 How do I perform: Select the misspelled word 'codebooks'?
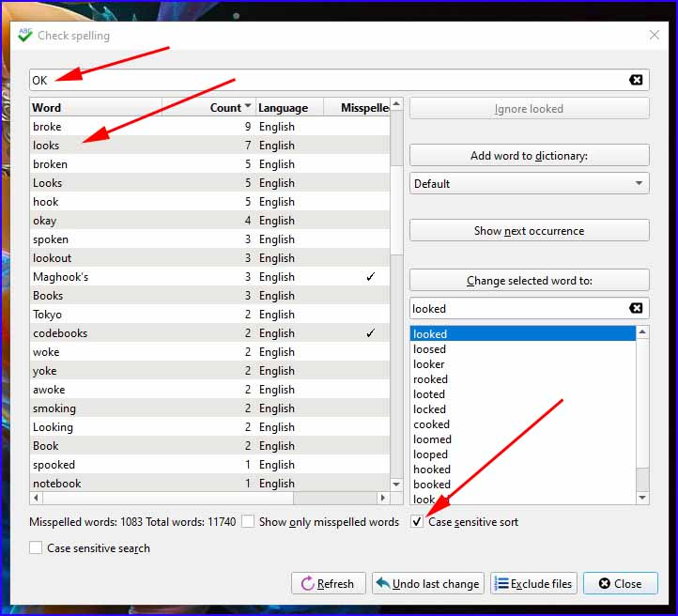[209, 332]
